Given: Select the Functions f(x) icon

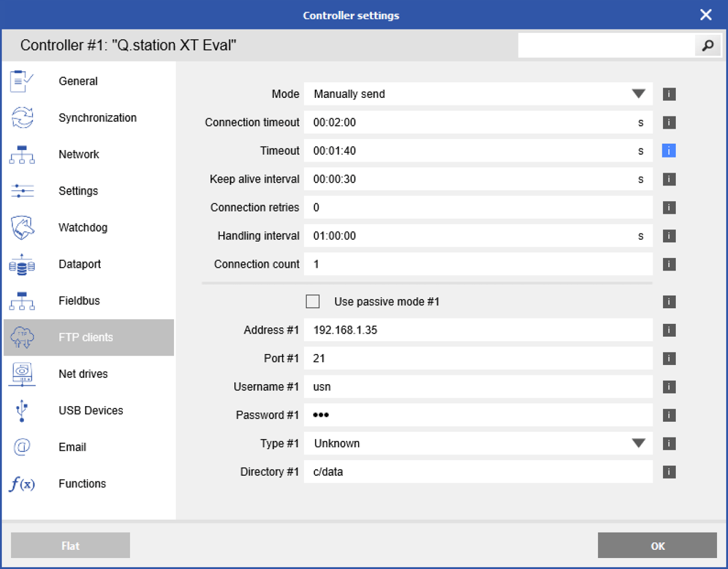Looking at the screenshot, I should tap(22, 483).
